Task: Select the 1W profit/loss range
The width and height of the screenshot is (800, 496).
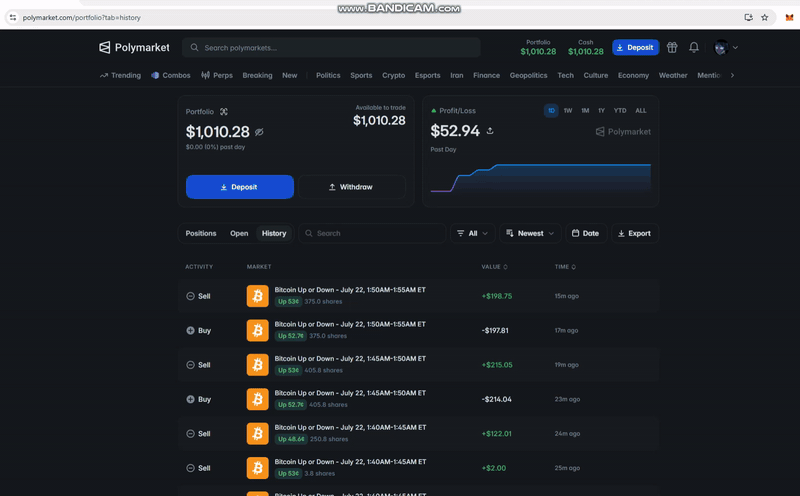Action: pyautogui.click(x=568, y=111)
